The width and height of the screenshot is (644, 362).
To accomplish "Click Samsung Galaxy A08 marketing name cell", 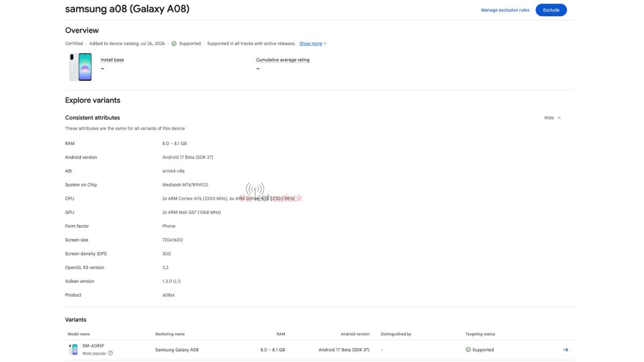I will pos(177,350).
